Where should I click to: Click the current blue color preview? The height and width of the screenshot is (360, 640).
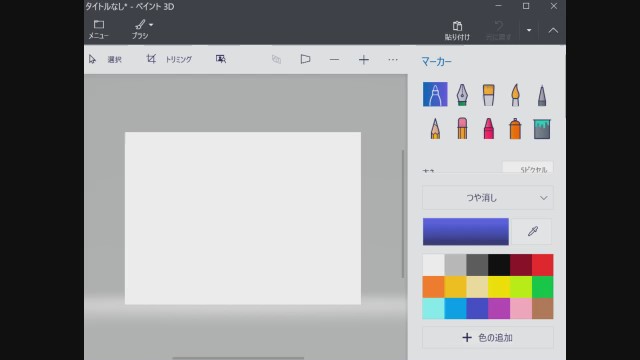pyautogui.click(x=466, y=231)
